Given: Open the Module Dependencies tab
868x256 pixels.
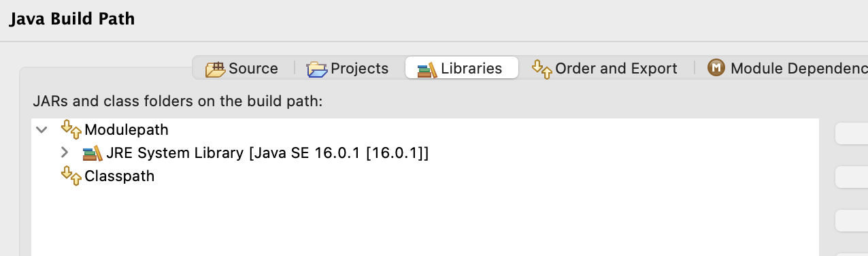Looking at the screenshot, I should tap(787, 68).
